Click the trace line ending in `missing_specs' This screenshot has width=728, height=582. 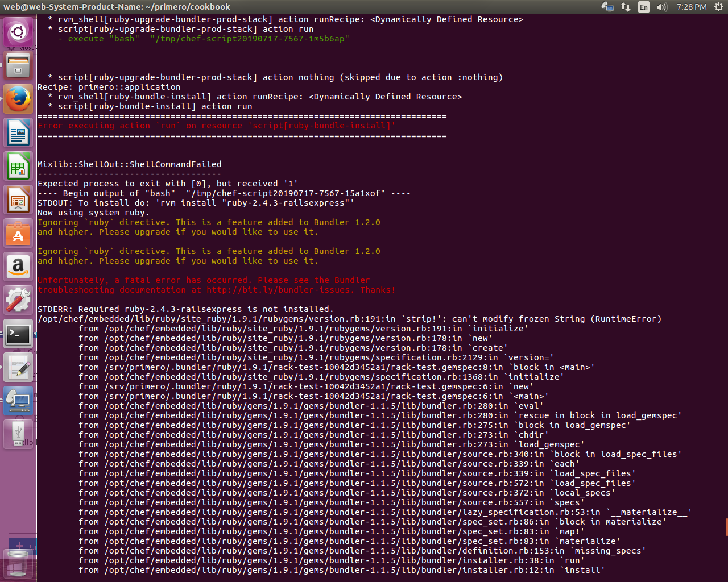click(x=362, y=551)
